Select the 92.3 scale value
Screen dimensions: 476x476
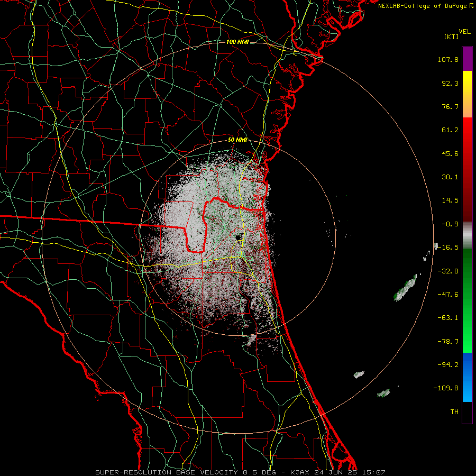pyautogui.click(x=450, y=83)
